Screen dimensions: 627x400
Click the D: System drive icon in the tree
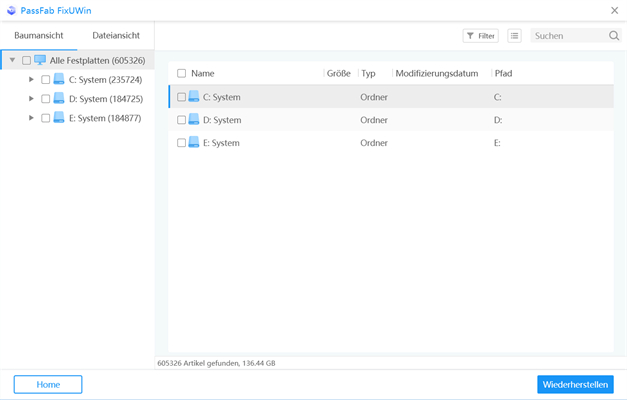[x=59, y=99]
